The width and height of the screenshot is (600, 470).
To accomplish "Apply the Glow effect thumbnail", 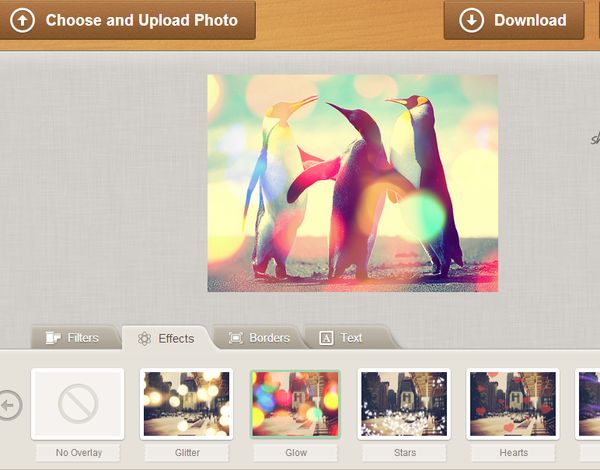I will (x=295, y=404).
